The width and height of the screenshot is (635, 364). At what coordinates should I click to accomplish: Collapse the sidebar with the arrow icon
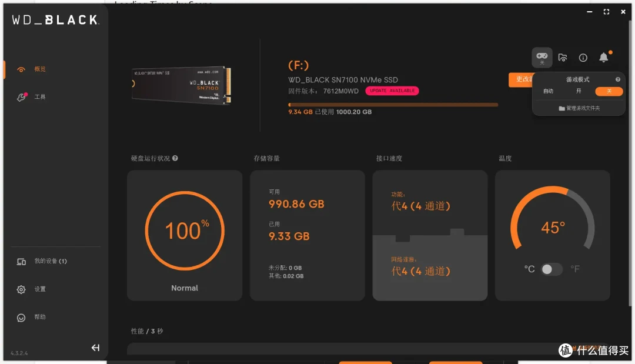coord(96,348)
